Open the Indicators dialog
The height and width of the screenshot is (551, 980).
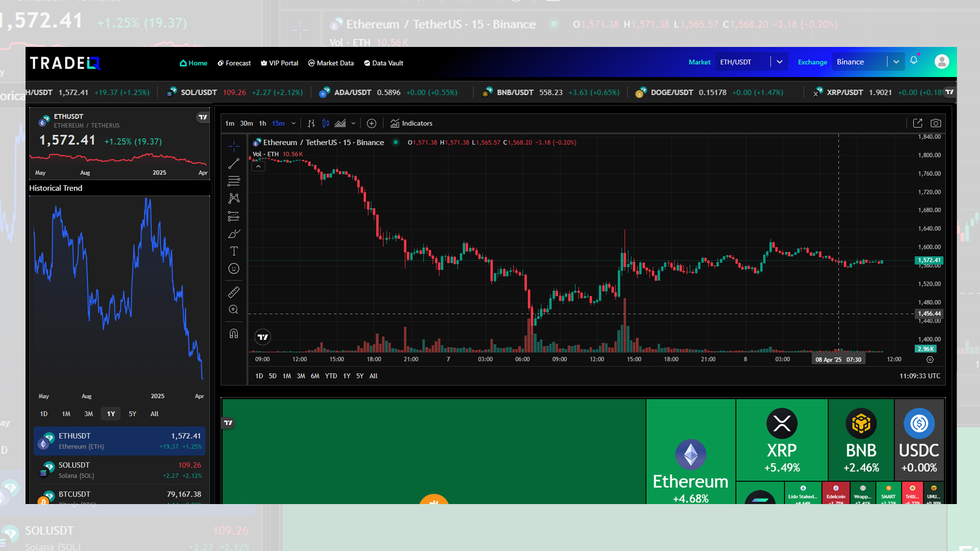coord(411,123)
